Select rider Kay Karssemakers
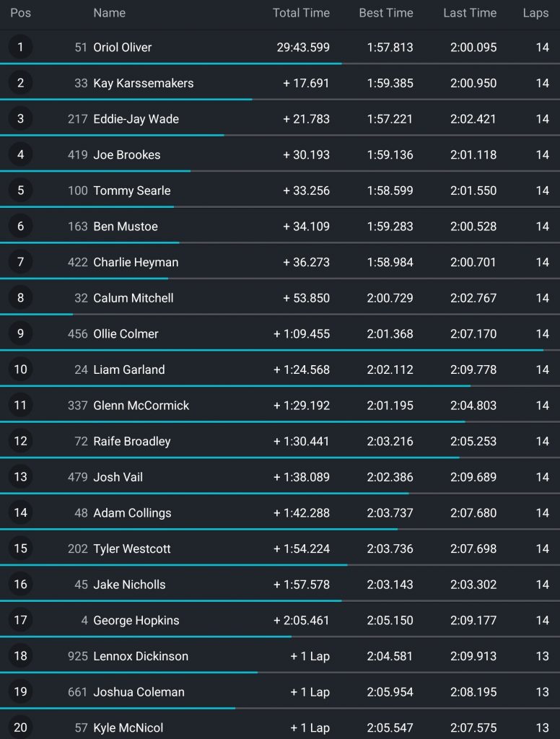Viewport: 560px width, 739px height. pos(144,83)
